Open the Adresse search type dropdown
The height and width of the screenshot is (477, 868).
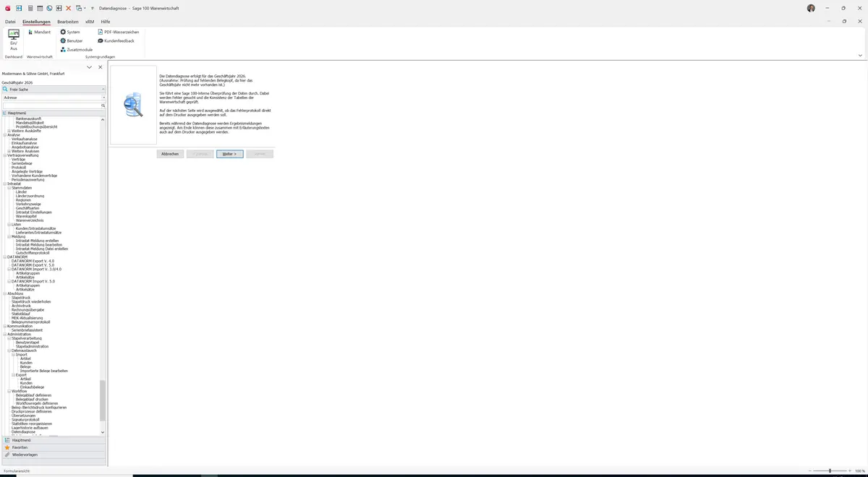[103, 97]
